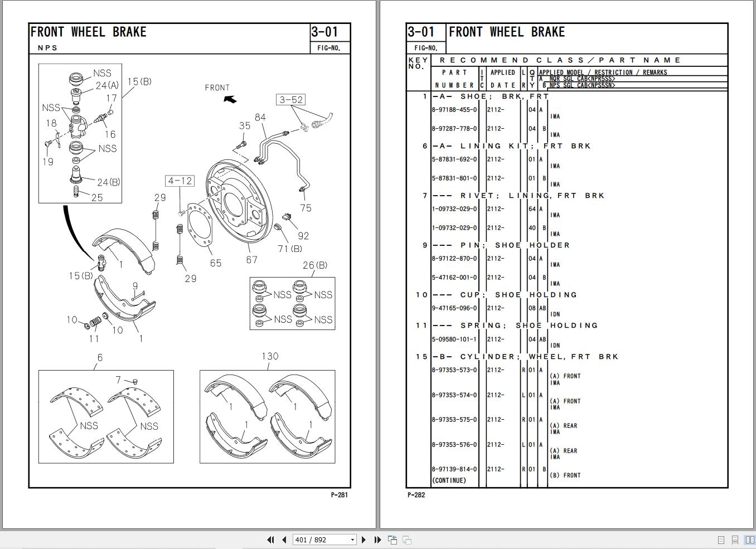Click inside the 401 / 892 page field
This screenshot has width=756, height=549.
pyautogui.click(x=318, y=540)
